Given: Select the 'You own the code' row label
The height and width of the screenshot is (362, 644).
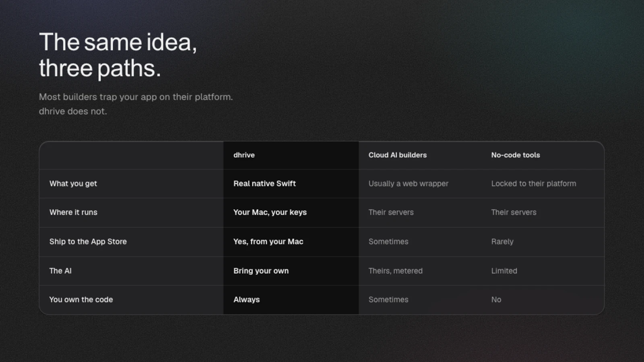Looking at the screenshot, I should (81, 300).
